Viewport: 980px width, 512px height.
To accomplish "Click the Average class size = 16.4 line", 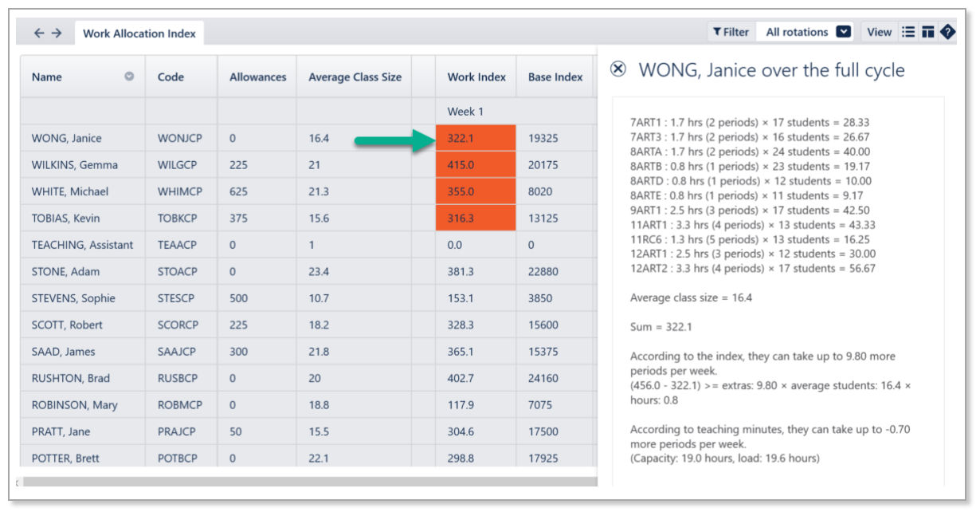I will pos(691,297).
